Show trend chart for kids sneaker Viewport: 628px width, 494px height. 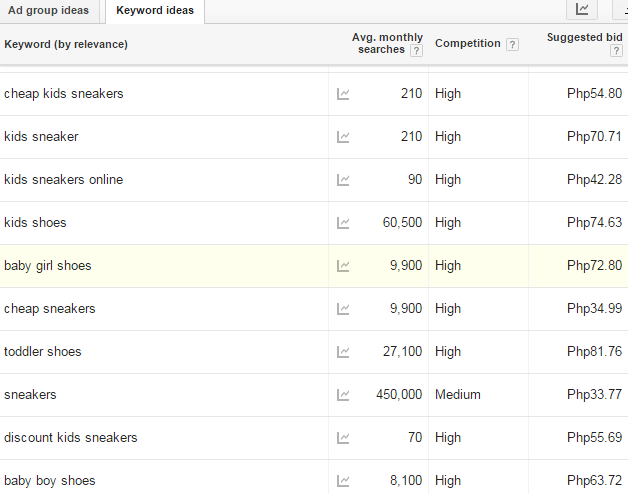pyautogui.click(x=343, y=137)
